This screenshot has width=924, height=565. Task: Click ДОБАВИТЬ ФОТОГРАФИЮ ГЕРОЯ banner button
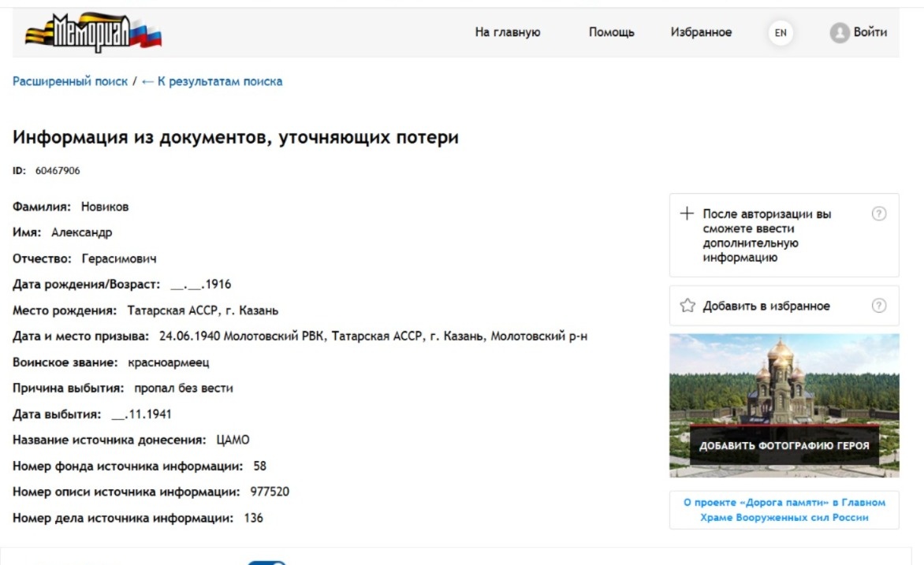click(784, 445)
